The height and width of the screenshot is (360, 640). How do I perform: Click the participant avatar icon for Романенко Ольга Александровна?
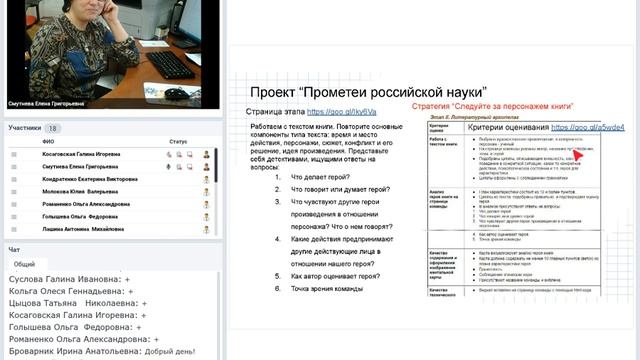pos(207,204)
